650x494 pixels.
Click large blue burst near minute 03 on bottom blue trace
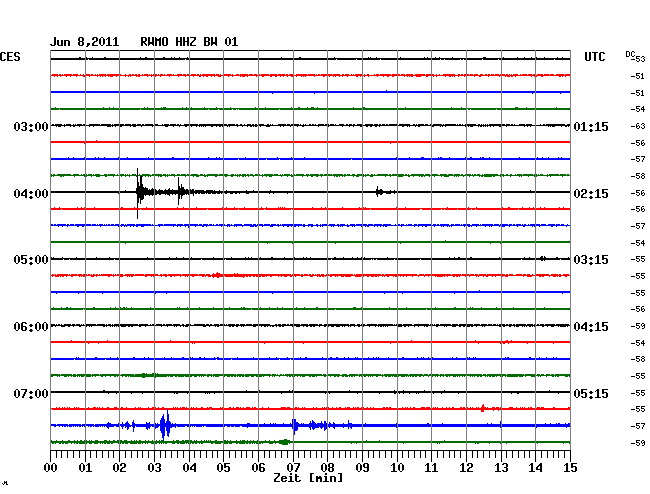point(165,425)
